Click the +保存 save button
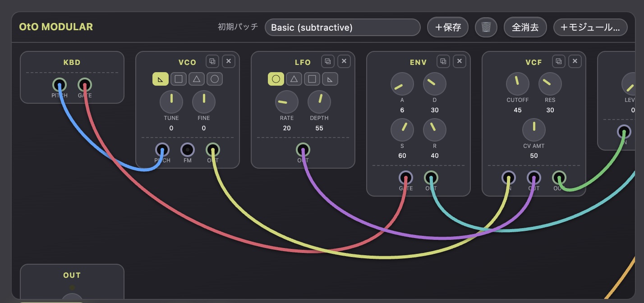The image size is (644, 303). 448,28
